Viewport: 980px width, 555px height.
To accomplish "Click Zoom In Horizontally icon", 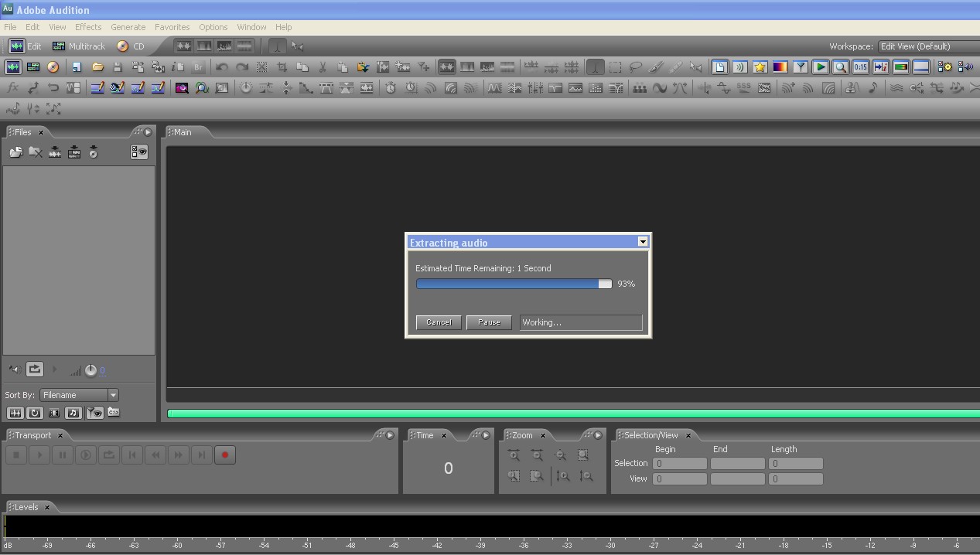I will (x=514, y=455).
